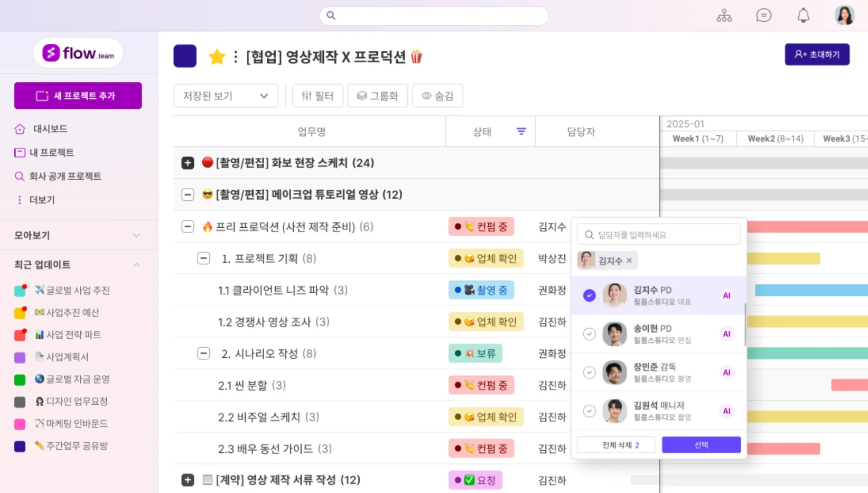Click the organization chart icon in top bar
This screenshot has width=868, height=493.
(724, 16)
